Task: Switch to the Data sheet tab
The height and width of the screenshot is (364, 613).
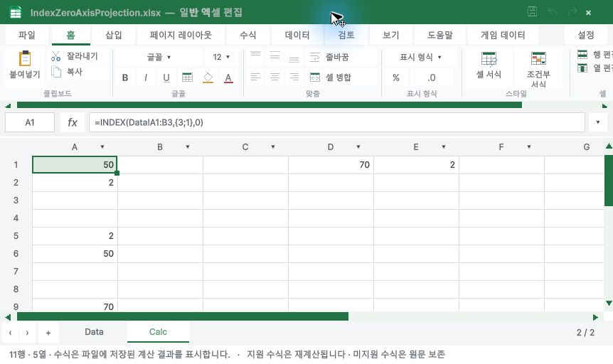Action: (x=94, y=332)
